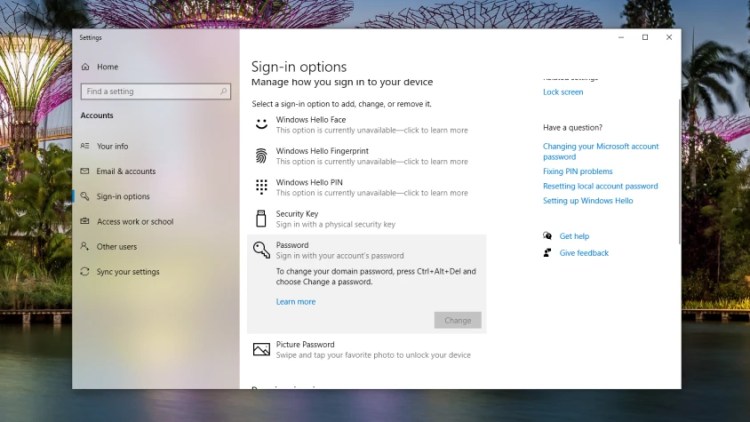This screenshot has width=750, height=422.
Task: Minimize the Settings window
Action: (621, 37)
